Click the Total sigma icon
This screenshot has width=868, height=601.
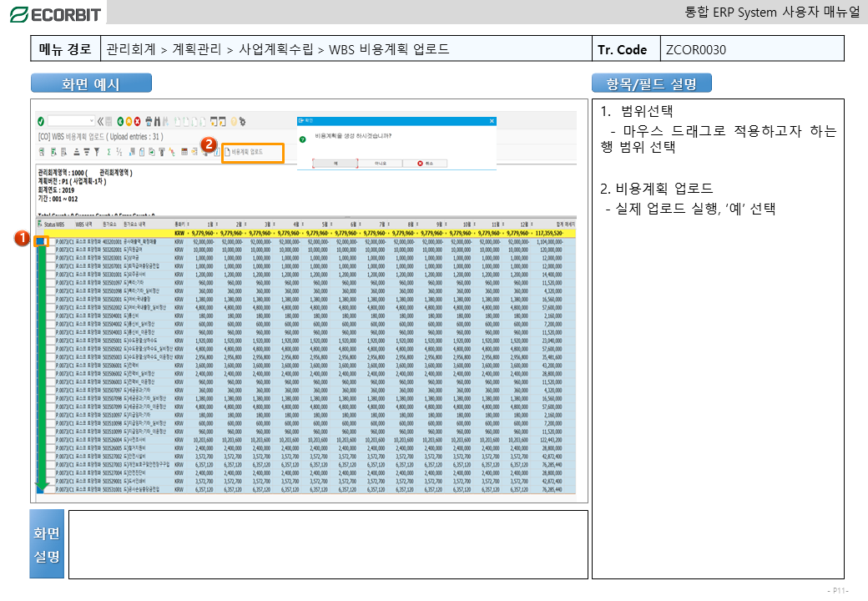(108, 152)
